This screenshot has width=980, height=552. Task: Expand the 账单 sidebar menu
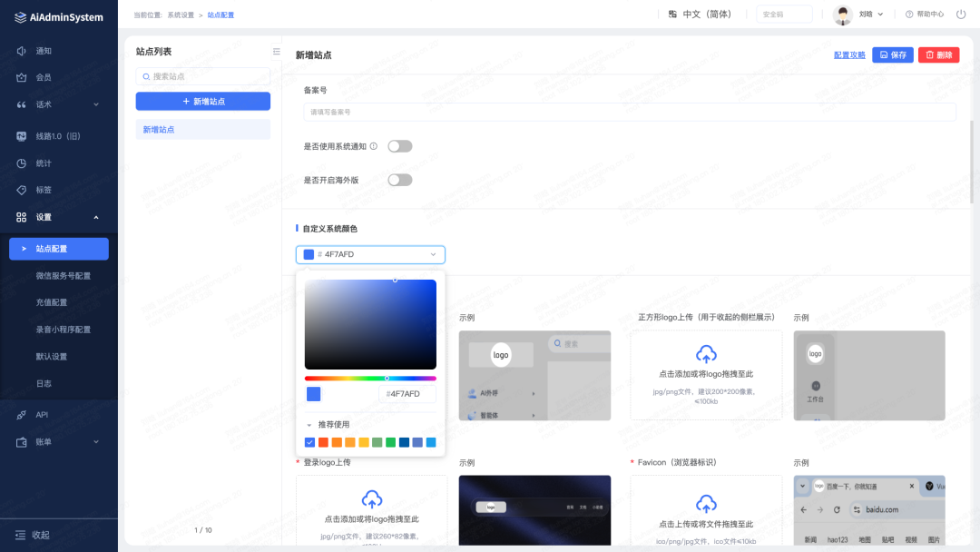tap(58, 441)
